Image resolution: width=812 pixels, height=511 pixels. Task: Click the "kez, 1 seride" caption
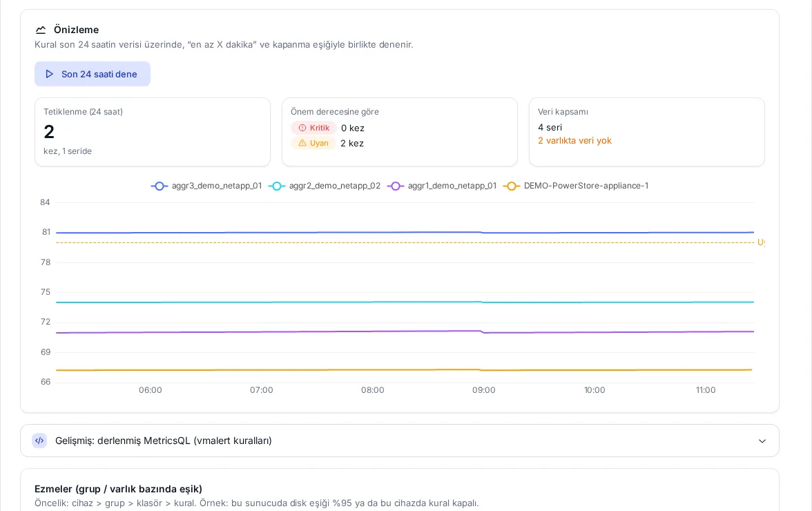(x=68, y=151)
